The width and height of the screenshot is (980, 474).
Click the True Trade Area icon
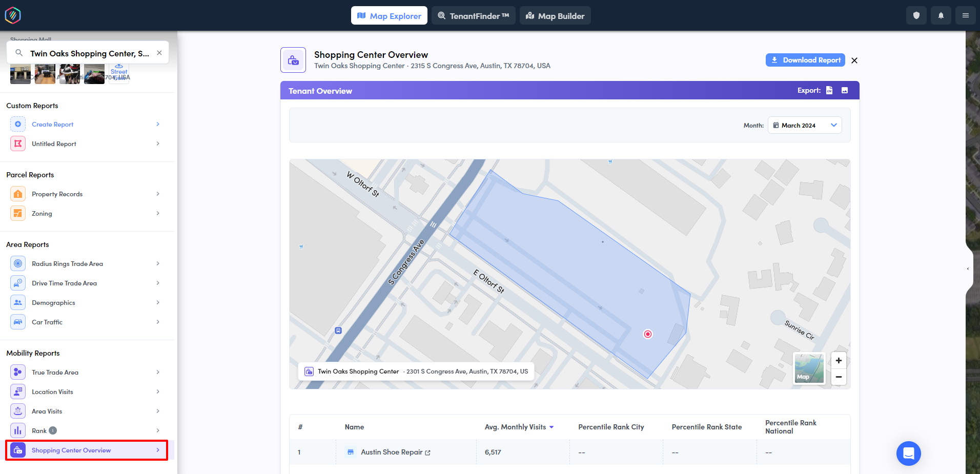(18, 372)
